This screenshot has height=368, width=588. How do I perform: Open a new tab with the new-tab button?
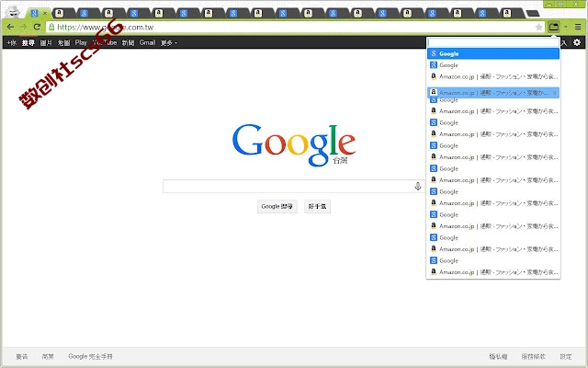pos(533,14)
